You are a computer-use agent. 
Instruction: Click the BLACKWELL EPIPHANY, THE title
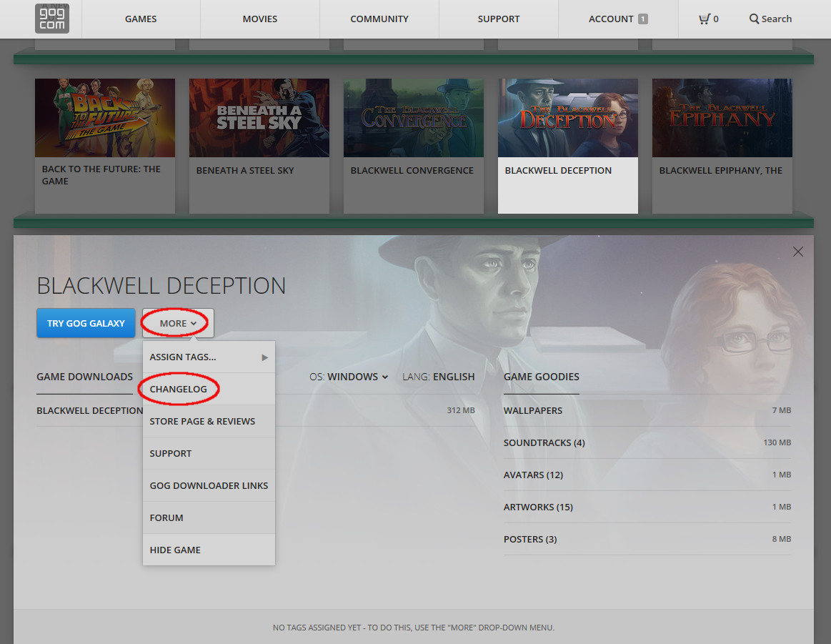721,171
